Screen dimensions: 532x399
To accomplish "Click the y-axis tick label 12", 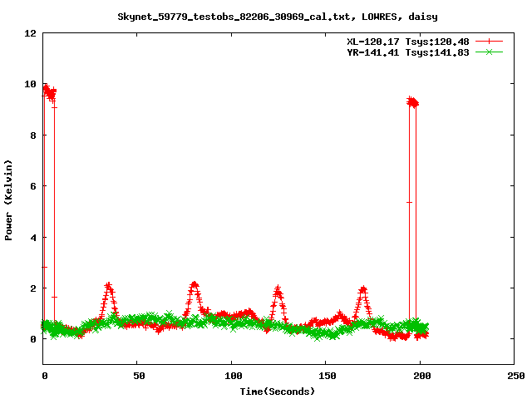I will 30,33.
